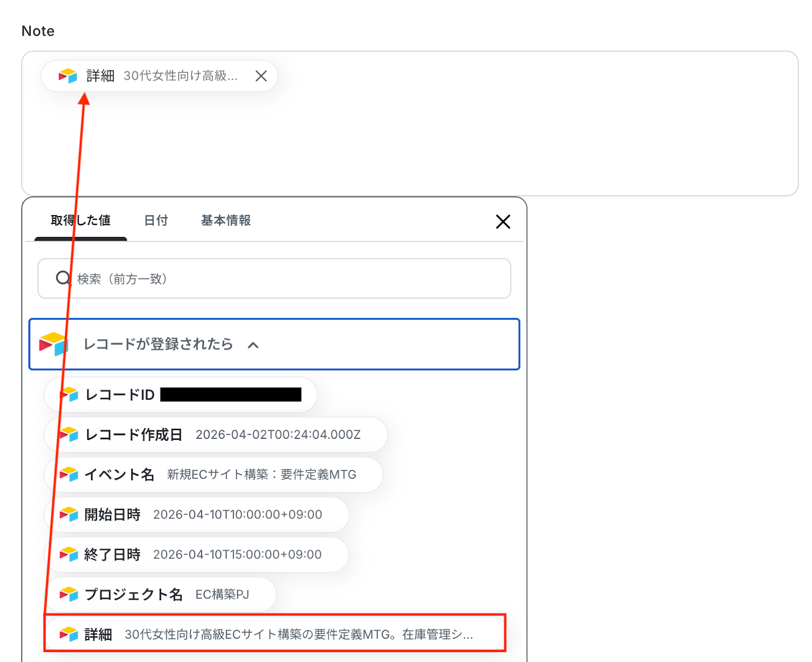Select the レコードID value

pos(181,395)
